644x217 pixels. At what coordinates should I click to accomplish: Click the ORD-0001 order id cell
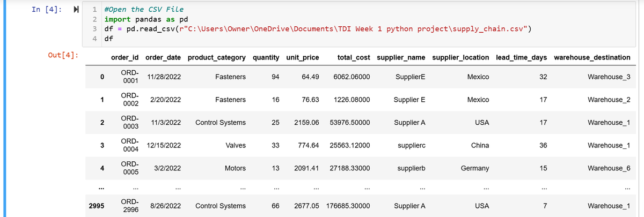click(130, 77)
